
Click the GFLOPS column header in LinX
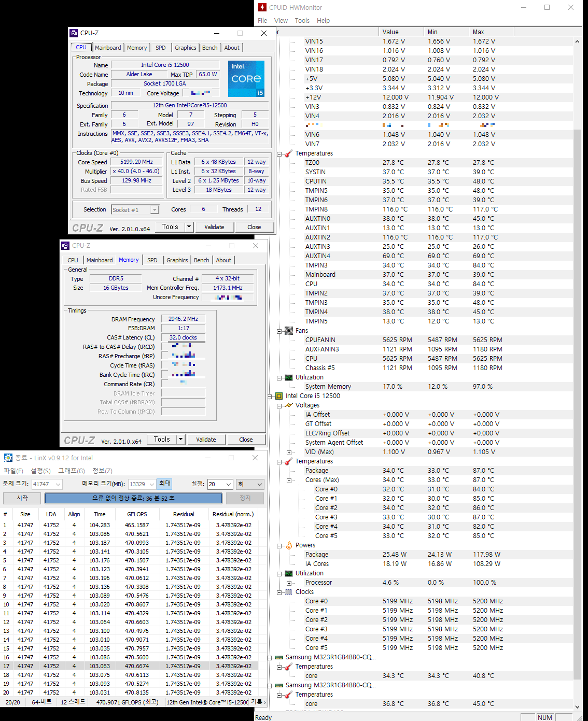137,514
